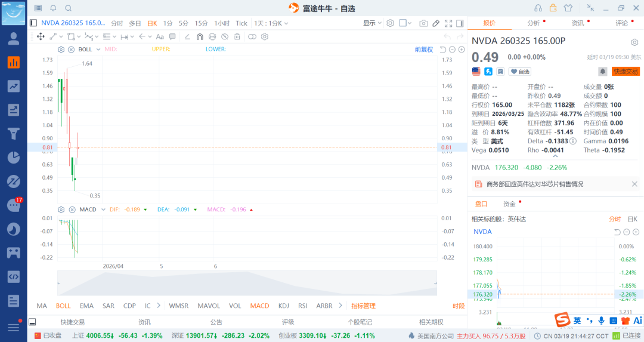The width and height of the screenshot is (644, 342).
Task: Take a chart screenshot with camera icon
Action: click(423, 23)
